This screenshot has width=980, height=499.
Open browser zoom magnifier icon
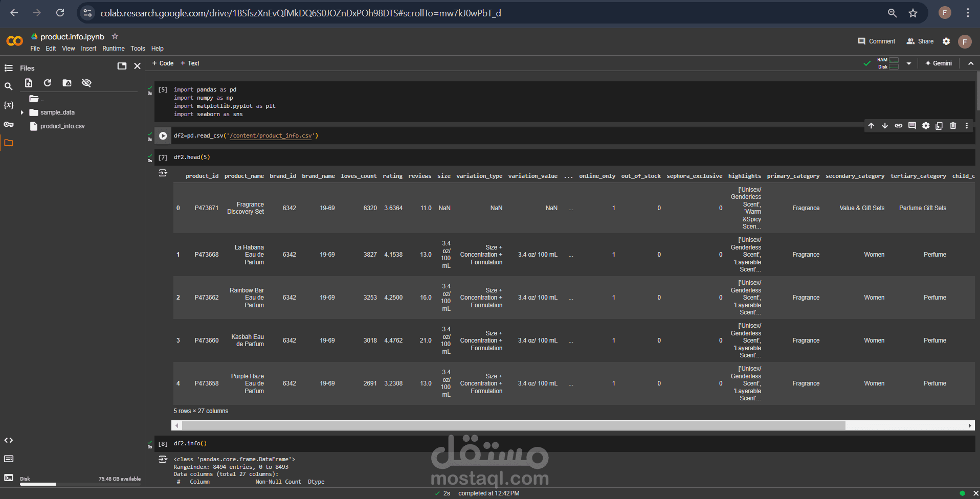point(892,13)
